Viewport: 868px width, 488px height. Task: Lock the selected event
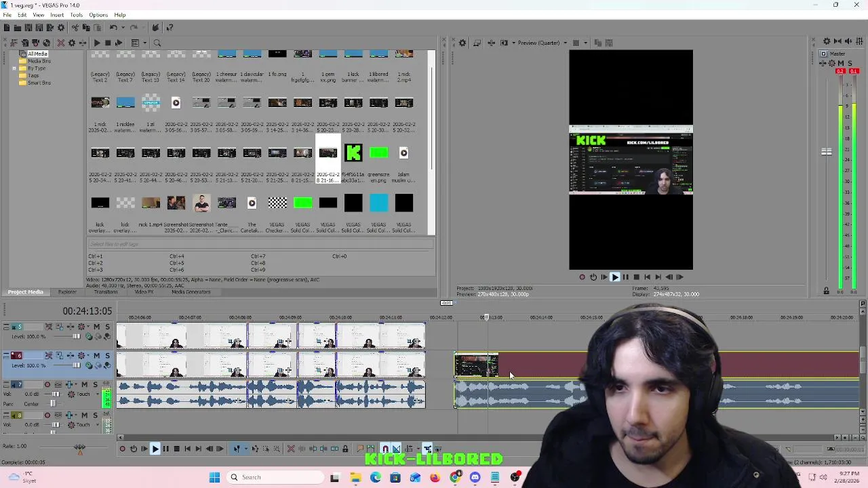tap(345, 448)
